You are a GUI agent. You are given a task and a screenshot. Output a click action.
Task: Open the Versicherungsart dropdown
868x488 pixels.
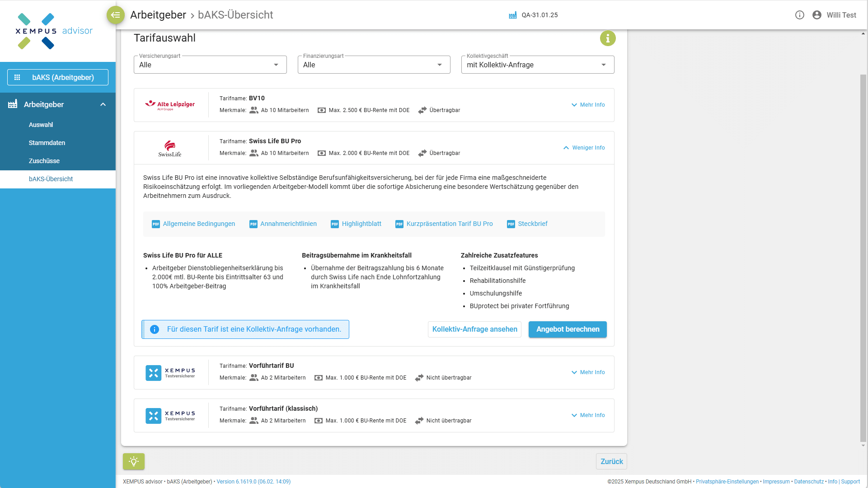[210, 65]
